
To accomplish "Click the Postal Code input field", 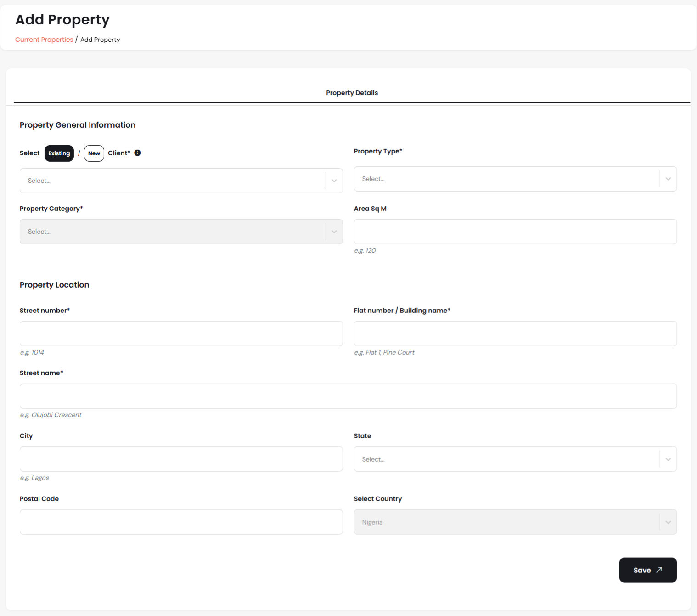I will pyautogui.click(x=181, y=522).
